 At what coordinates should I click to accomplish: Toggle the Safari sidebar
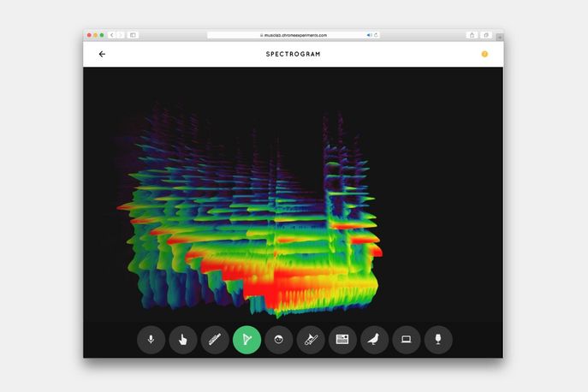tap(134, 35)
